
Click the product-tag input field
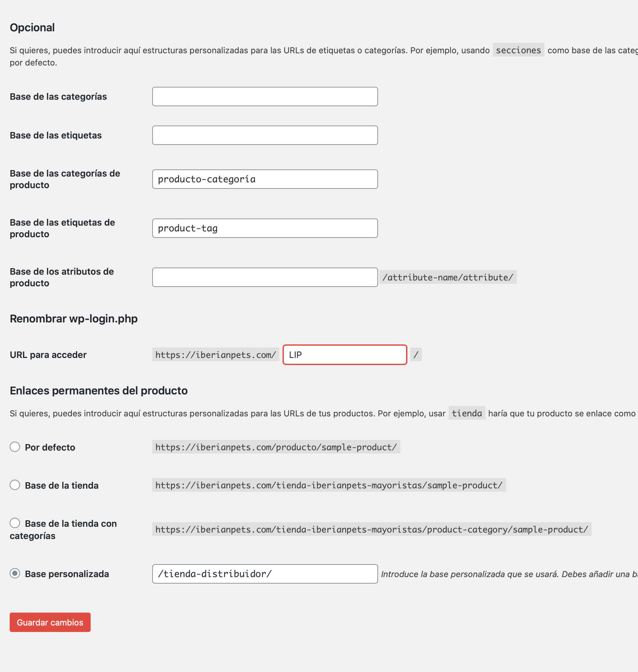(265, 228)
